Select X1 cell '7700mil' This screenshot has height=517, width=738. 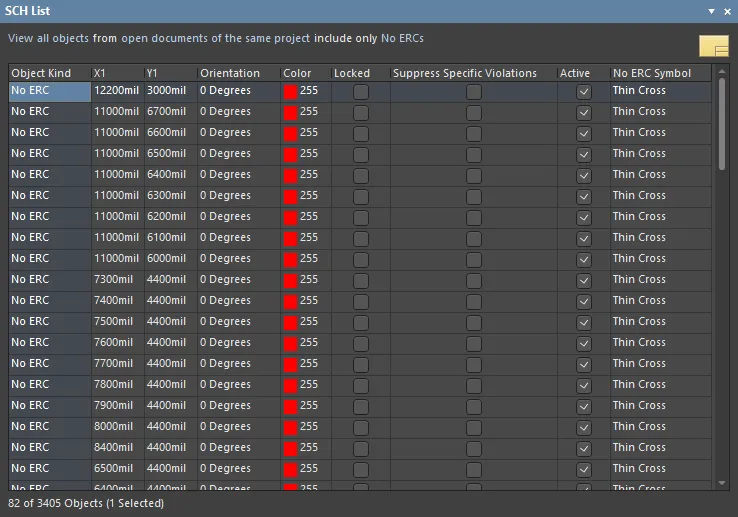click(x=118, y=364)
